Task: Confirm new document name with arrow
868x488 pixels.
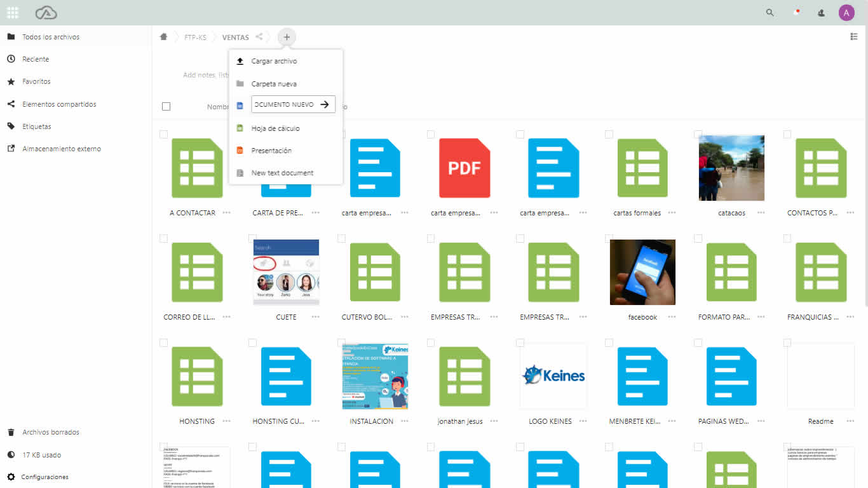Action: click(x=325, y=104)
